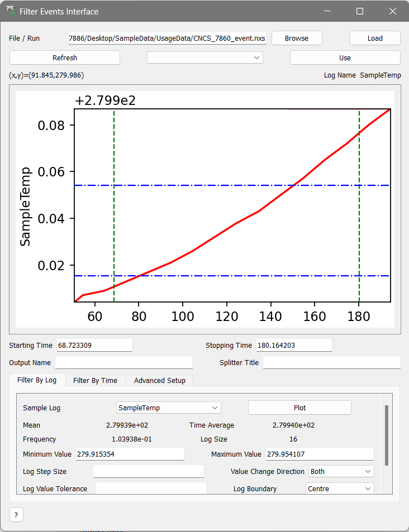Image resolution: width=409 pixels, height=532 pixels.
Task: Click the Minimum Value input field
Action: (x=130, y=454)
